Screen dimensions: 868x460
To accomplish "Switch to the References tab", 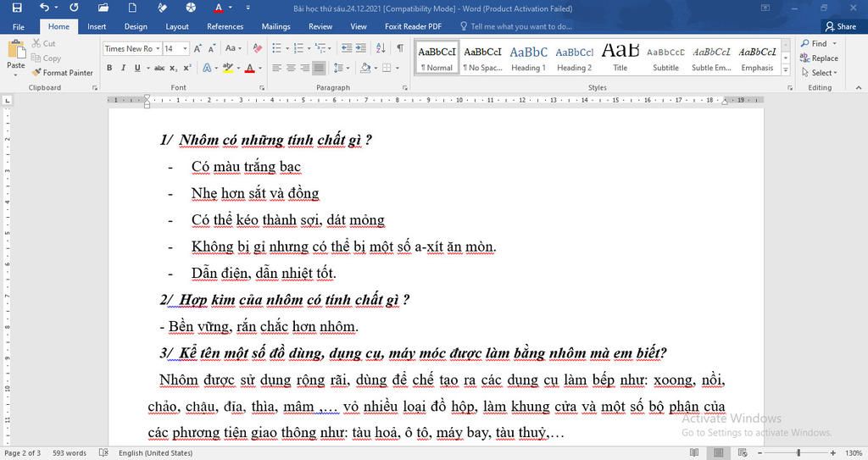I will (x=225, y=26).
